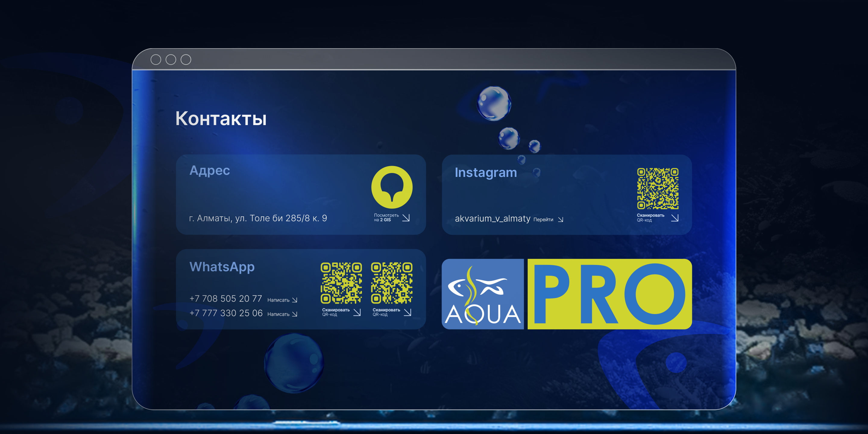Click the Перейти link text
The height and width of the screenshot is (434, 868).
tap(543, 220)
